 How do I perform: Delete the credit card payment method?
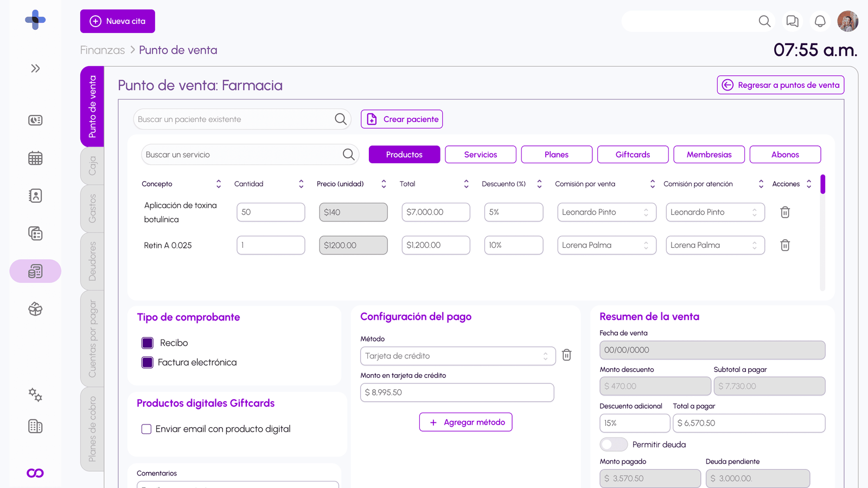coord(566,355)
